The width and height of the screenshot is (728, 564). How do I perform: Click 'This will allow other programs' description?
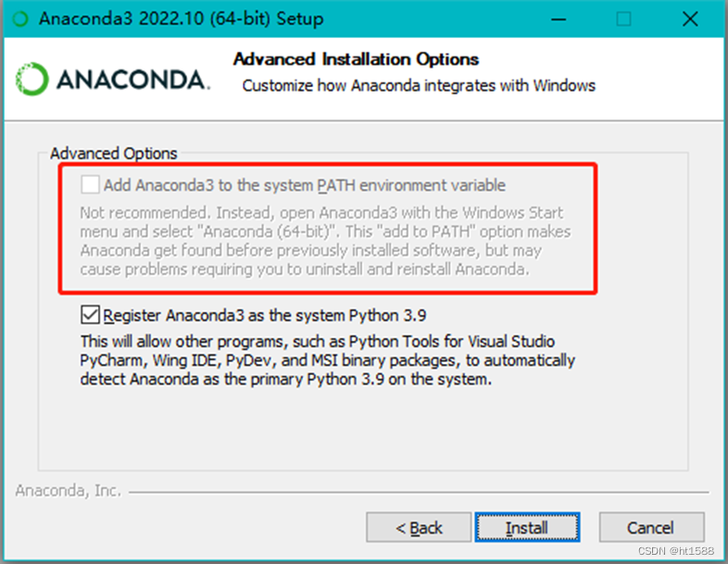click(327, 360)
